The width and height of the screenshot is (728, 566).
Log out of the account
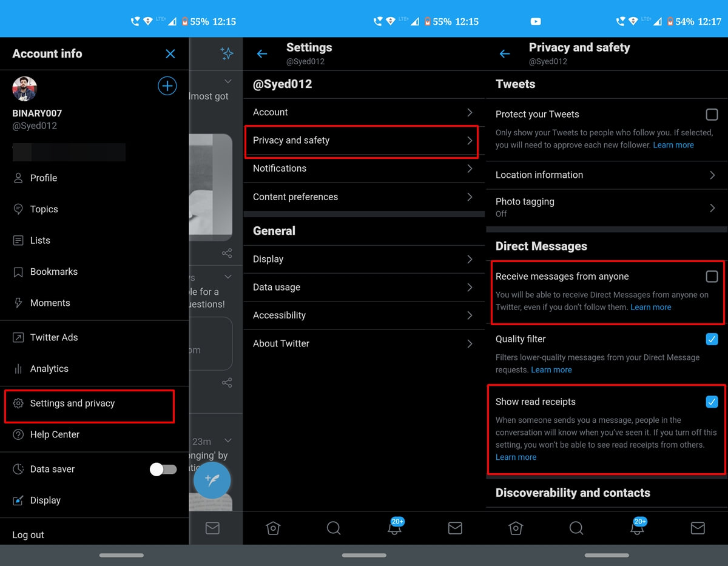click(x=29, y=535)
